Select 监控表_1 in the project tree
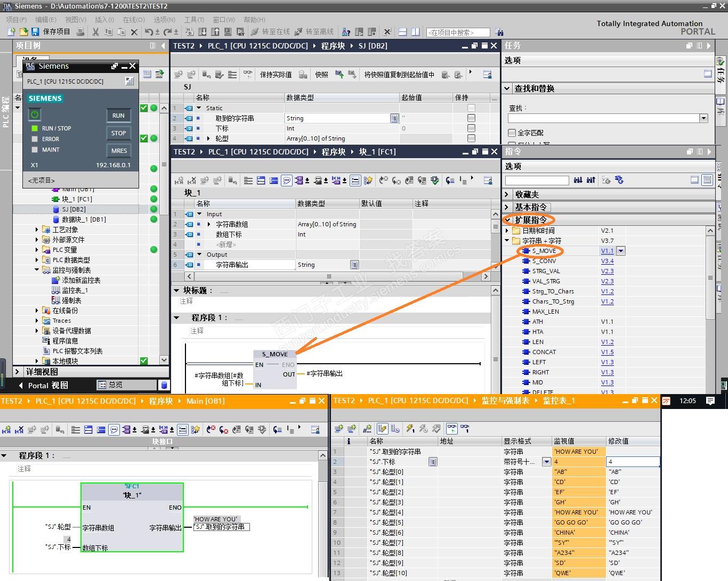The image size is (728, 581). tap(75, 290)
